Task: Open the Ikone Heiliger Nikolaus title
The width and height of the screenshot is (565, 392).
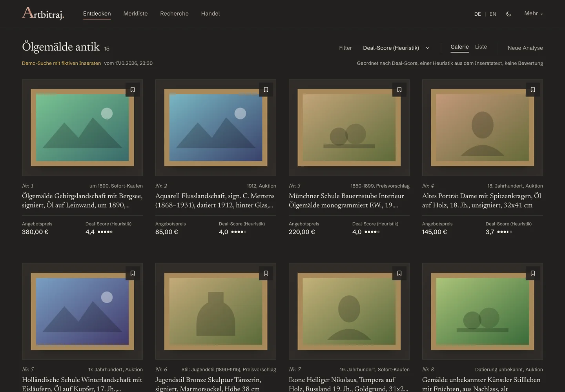Action: [348, 384]
